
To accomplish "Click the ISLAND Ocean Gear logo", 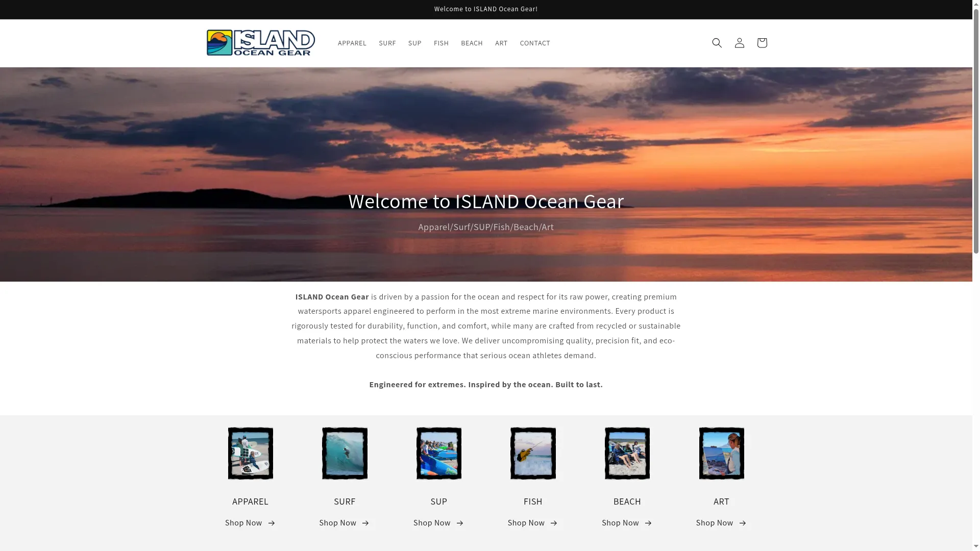I will 261,43.
